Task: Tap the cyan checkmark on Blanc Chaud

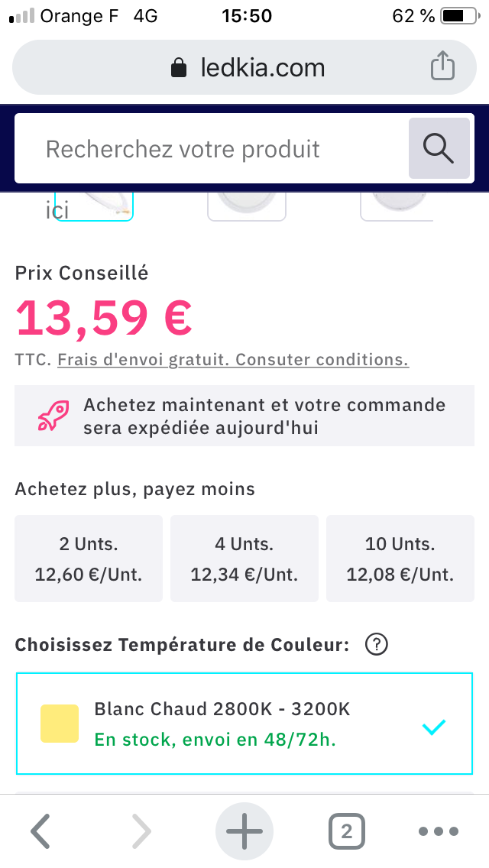Action: [433, 727]
